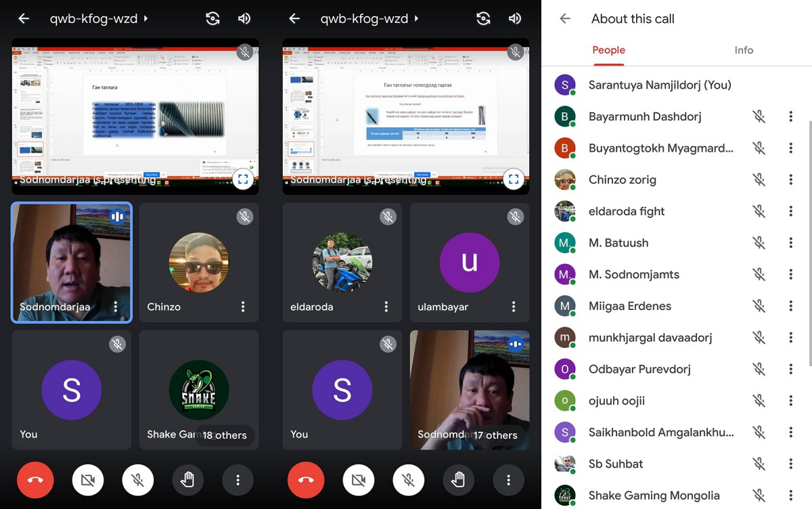This screenshot has height=509, width=812.
Task: Show the 18 others participants
Action: pyautogui.click(x=225, y=435)
